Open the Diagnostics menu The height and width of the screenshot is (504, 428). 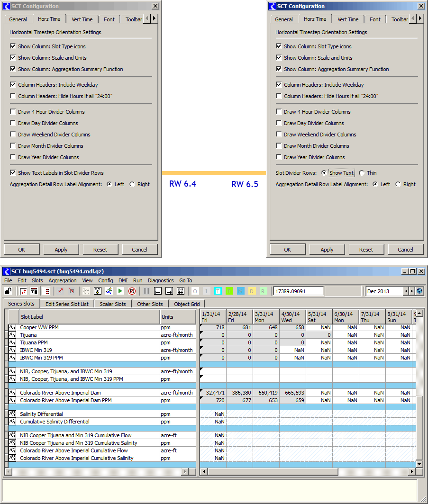click(x=161, y=280)
